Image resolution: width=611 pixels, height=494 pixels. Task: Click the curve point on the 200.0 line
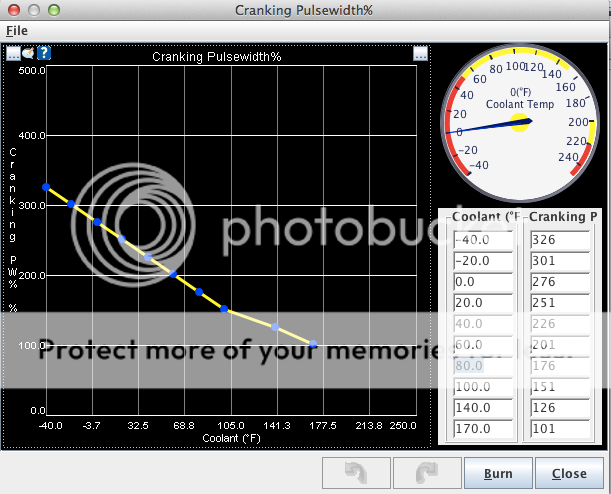[173, 274]
